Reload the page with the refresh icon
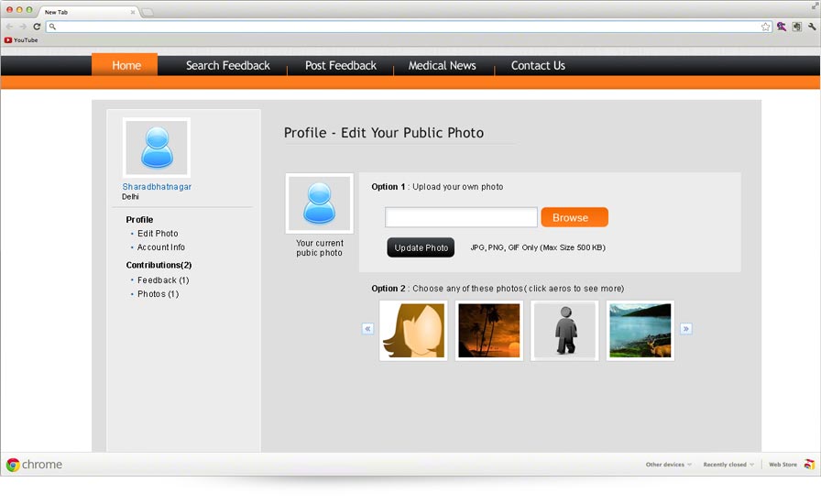821x504 pixels. point(37,27)
